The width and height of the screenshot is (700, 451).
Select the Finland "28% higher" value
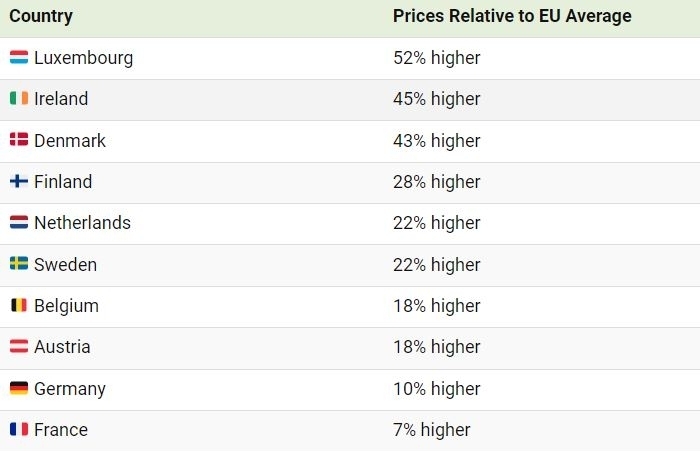pyautogui.click(x=437, y=182)
